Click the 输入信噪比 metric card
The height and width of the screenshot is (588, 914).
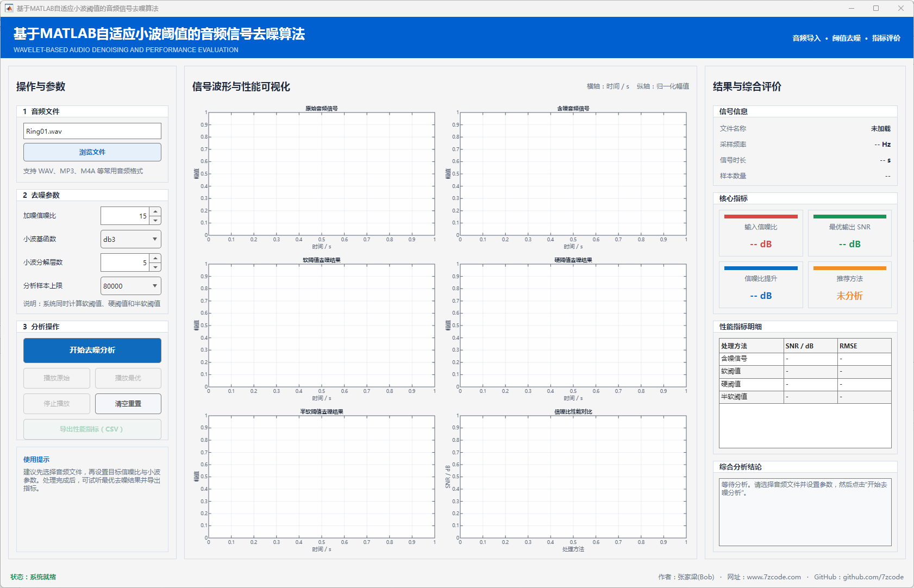pyautogui.click(x=761, y=233)
